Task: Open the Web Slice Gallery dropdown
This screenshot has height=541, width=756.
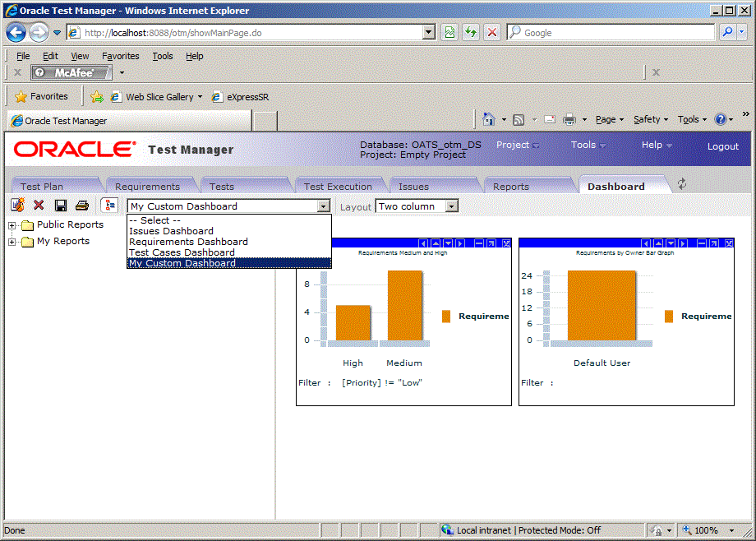Action: click(x=200, y=96)
